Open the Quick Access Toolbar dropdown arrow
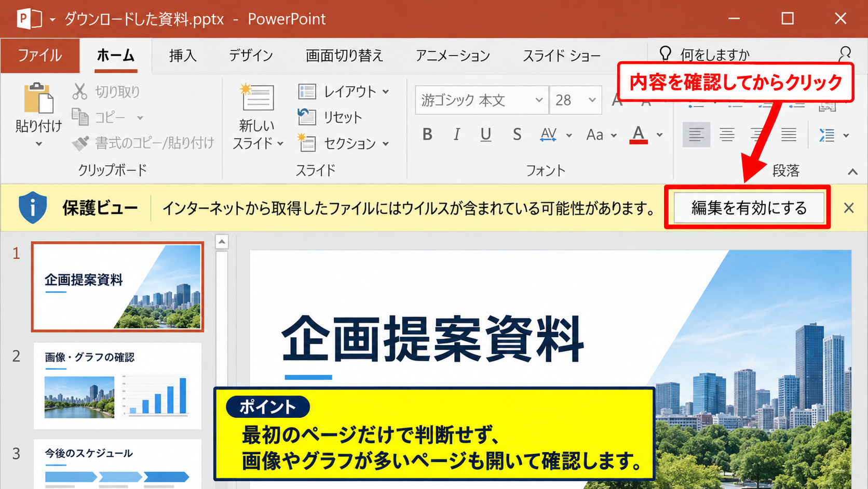Image resolution: width=868 pixels, height=489 pixels. coord(52,20)
